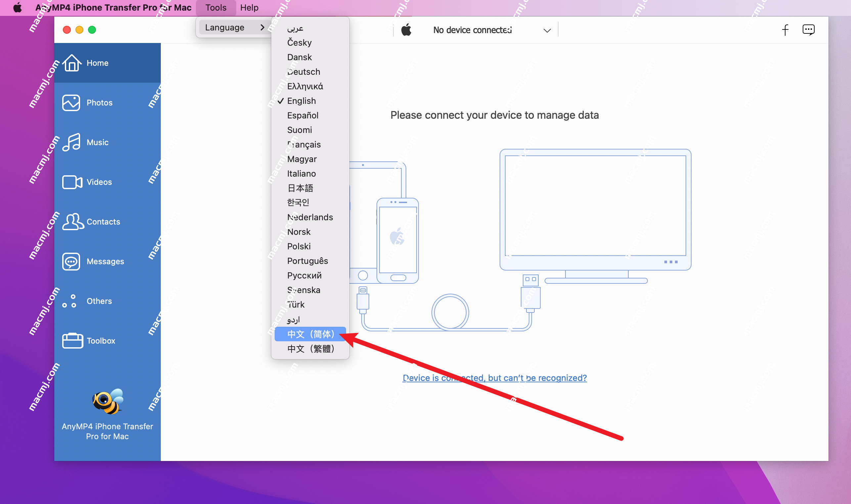Screen dimensions: 851x504
Task: Open the Toolbox briefcase sidebar icon
Action: click(73, 341)
